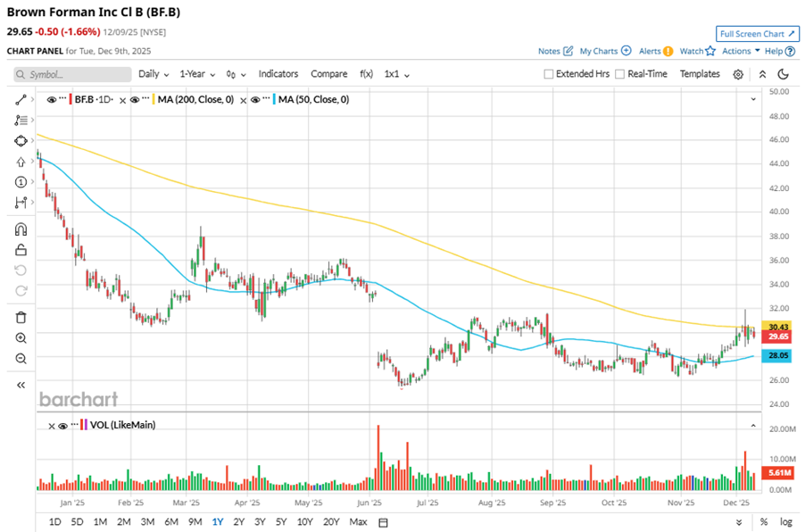The height and width of the screenshot is (532, 805).
Task: Select the 6M time range tab
Action: pos(171,521)
